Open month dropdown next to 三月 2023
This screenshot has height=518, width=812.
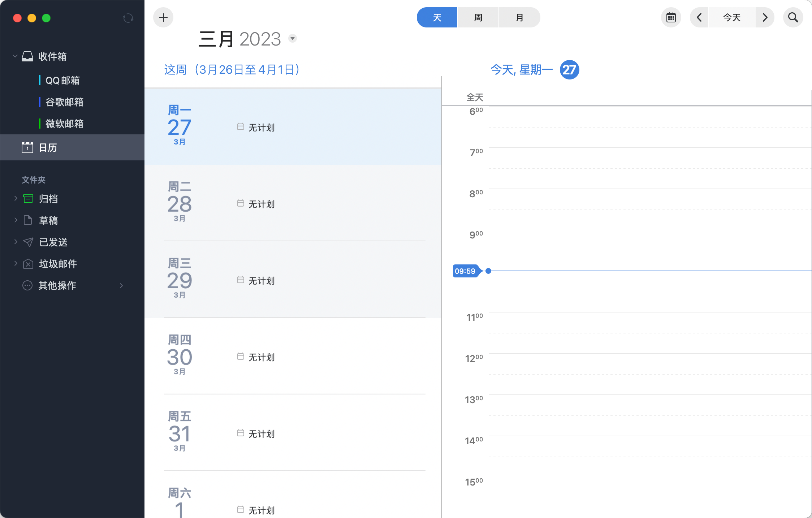pyautogui.click(x=293, y=38)
